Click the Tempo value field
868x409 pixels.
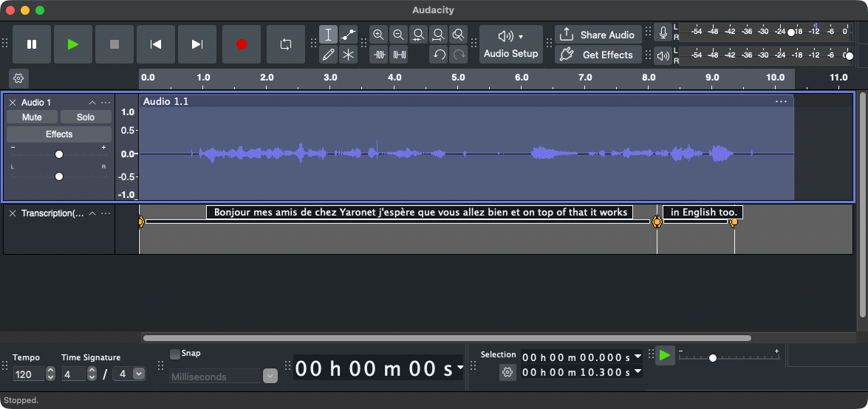pyautogui.click(x=28, y=374)
